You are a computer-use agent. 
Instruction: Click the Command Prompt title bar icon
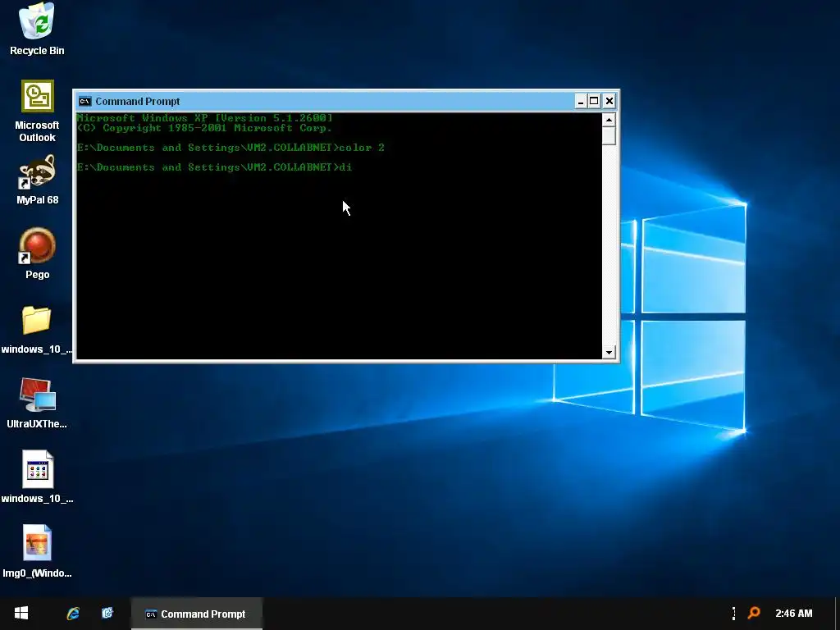tap(84, 101)
